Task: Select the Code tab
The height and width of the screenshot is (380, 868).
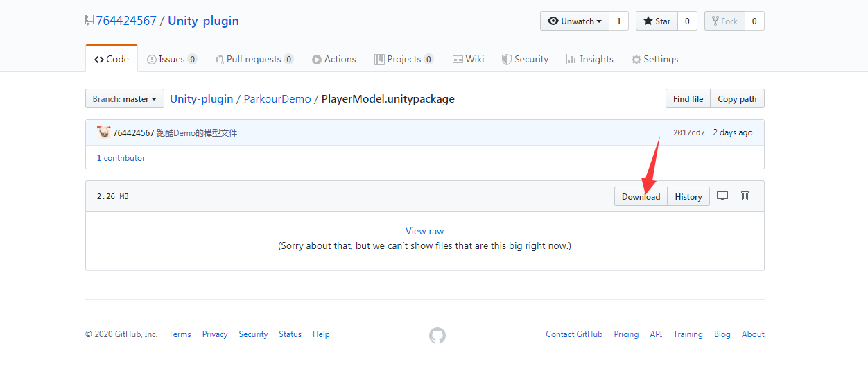Action: click(x=112, y=59)
